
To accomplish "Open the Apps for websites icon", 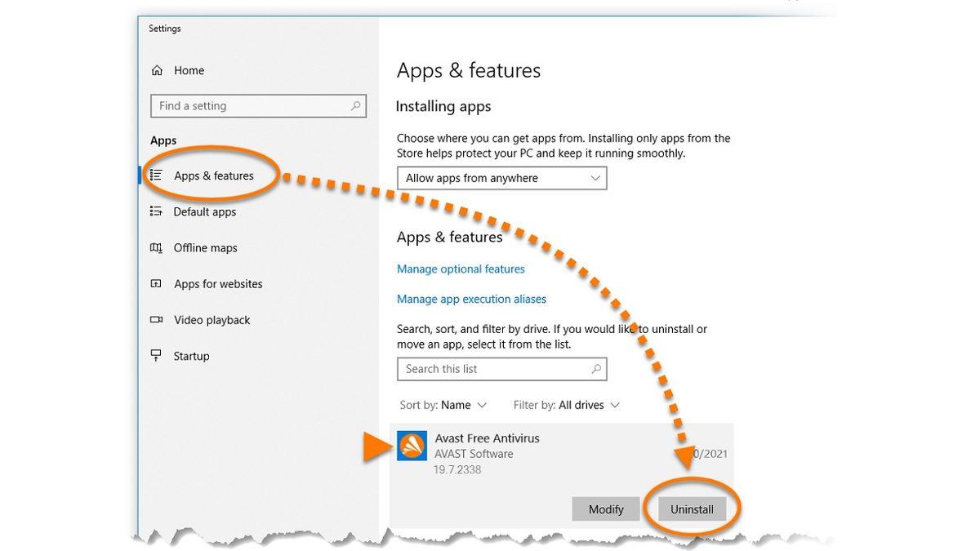I will (x=156, y=284).
